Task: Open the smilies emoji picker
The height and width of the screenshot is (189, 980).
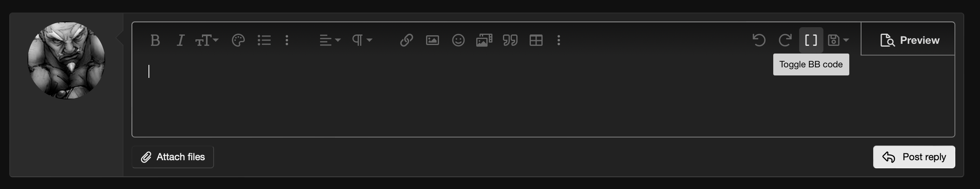Action: click(458, 40)
